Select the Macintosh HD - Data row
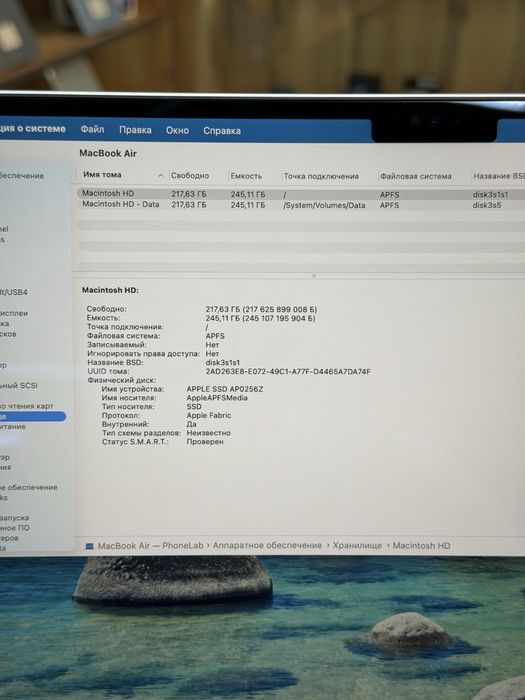The width and height of the screenshot is (525, 700). pos(300,204)
